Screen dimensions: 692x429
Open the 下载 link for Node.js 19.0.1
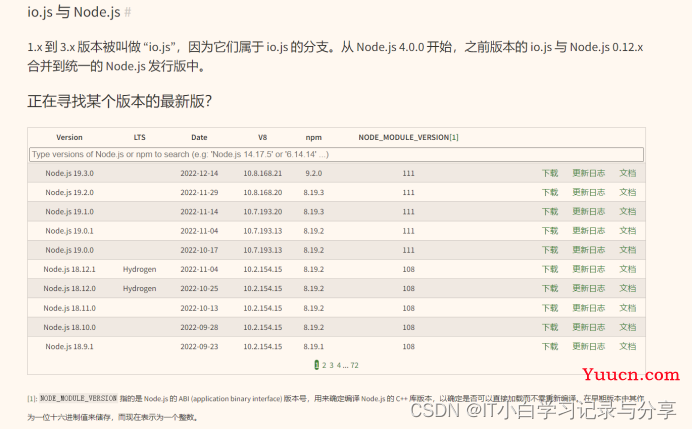coord(550,231)
